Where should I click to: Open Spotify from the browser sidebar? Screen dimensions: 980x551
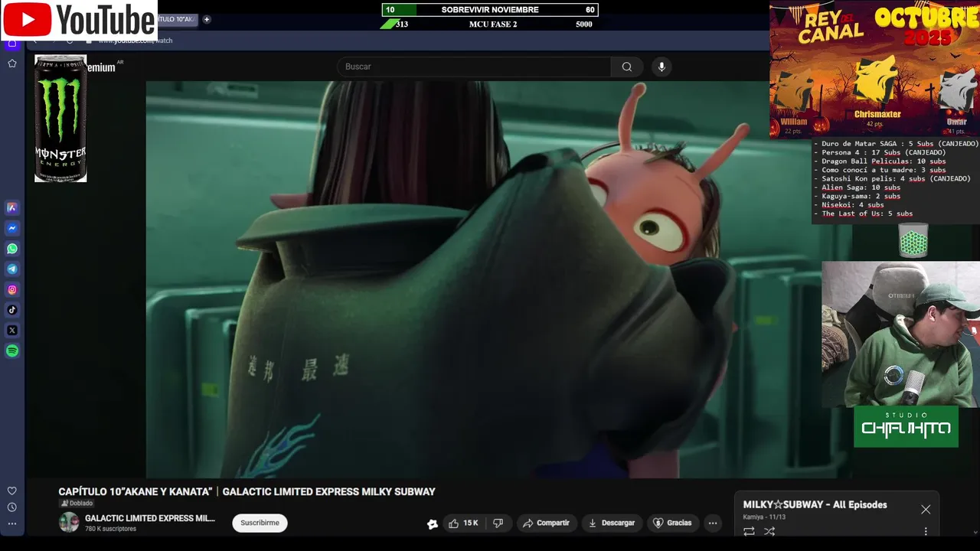point(12,351)
